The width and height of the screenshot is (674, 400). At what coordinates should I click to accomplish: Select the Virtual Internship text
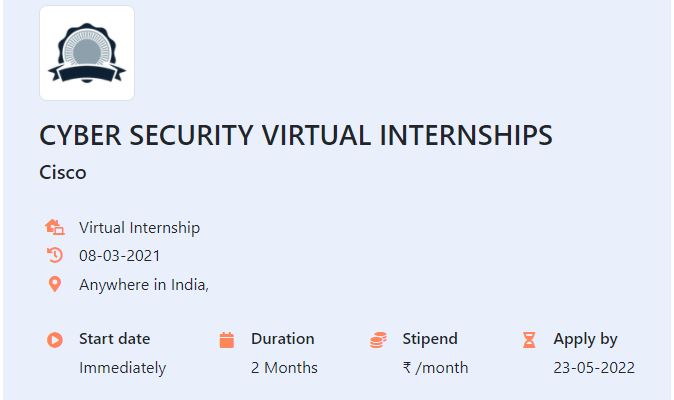tap(139, 228)
